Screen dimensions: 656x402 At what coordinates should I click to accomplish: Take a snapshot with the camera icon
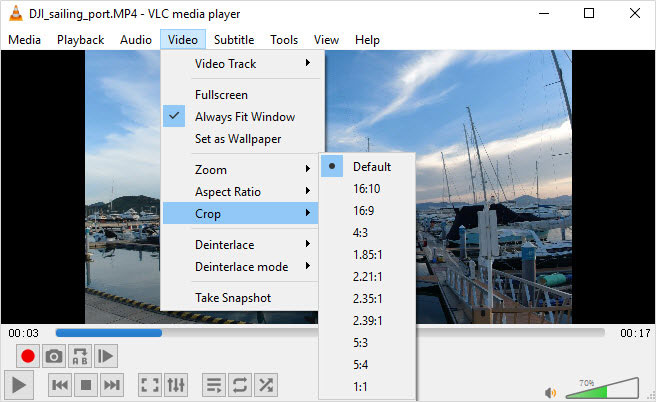(x=54, y=356)
